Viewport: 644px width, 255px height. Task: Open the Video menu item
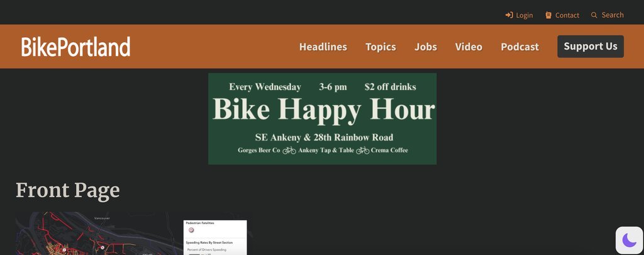pos(469,47)
